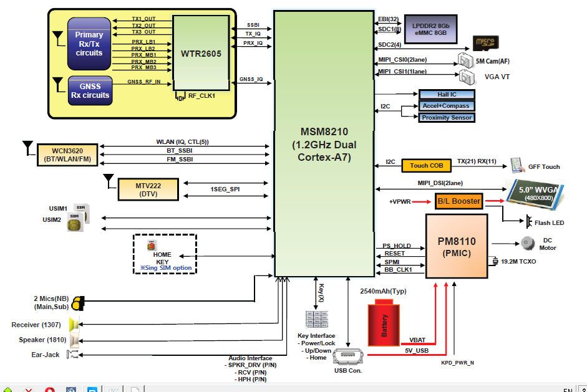This screenshot has width=587, height=392.
Task: Click the Flash LED diode symbol
Action: tap(528, 221)
